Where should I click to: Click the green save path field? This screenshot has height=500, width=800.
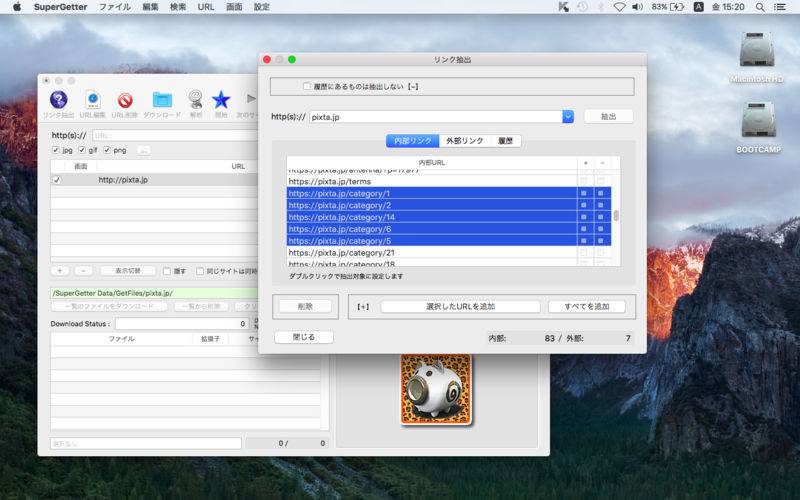pyautogui.click(x=154, y=293)
